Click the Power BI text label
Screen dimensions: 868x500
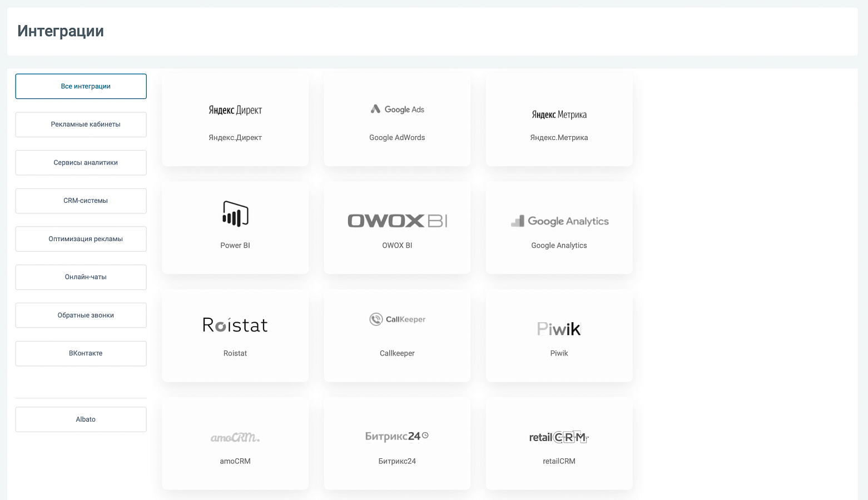[235, 246]
